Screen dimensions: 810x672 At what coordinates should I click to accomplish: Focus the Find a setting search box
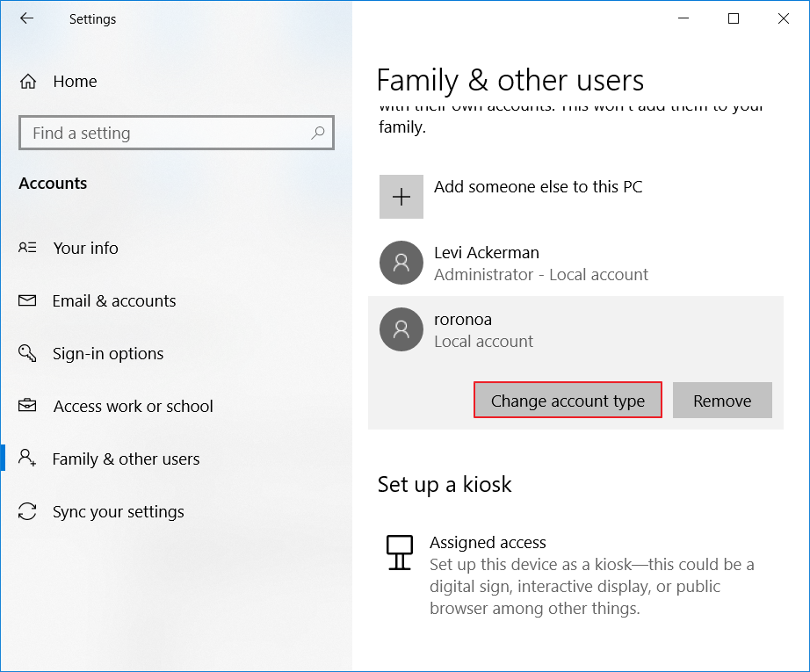tap(167, 134)
